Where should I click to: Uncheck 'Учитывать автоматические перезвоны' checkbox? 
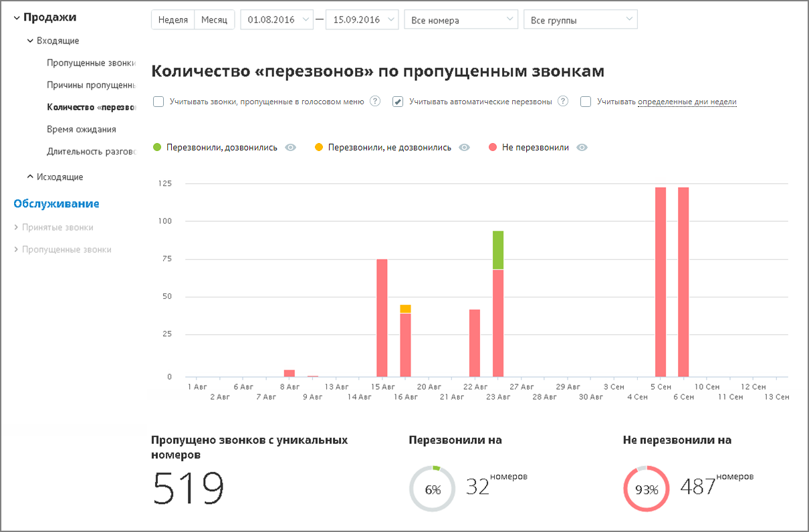pos(398,102)
